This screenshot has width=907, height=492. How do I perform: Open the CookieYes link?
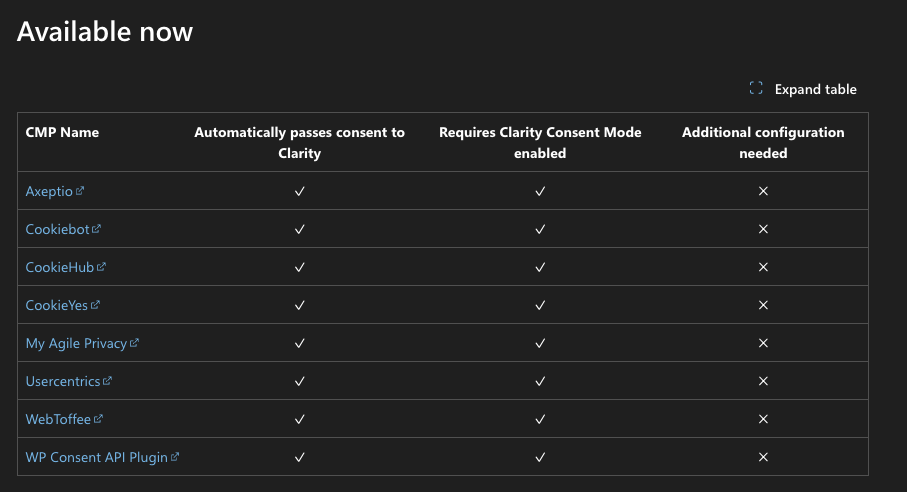(57, 305)
